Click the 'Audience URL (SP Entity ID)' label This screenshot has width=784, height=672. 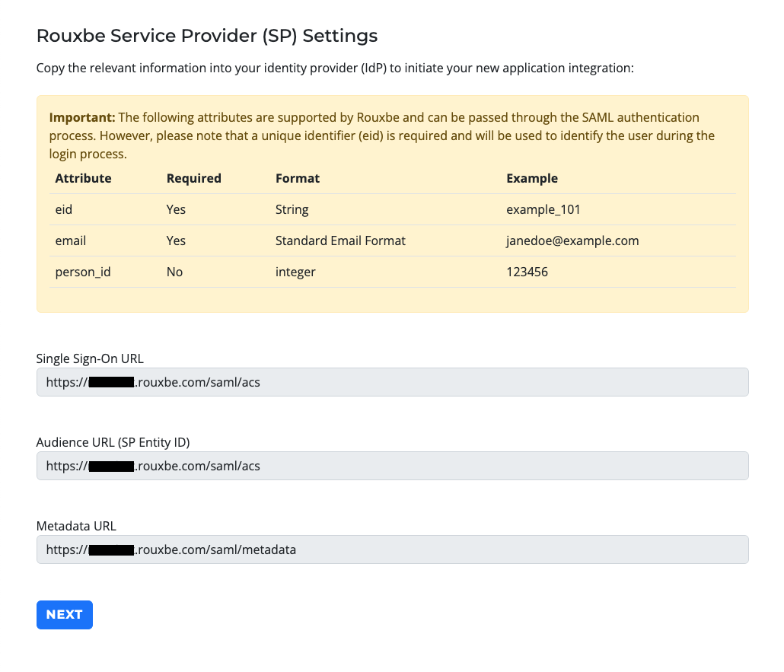click(113, 442)
